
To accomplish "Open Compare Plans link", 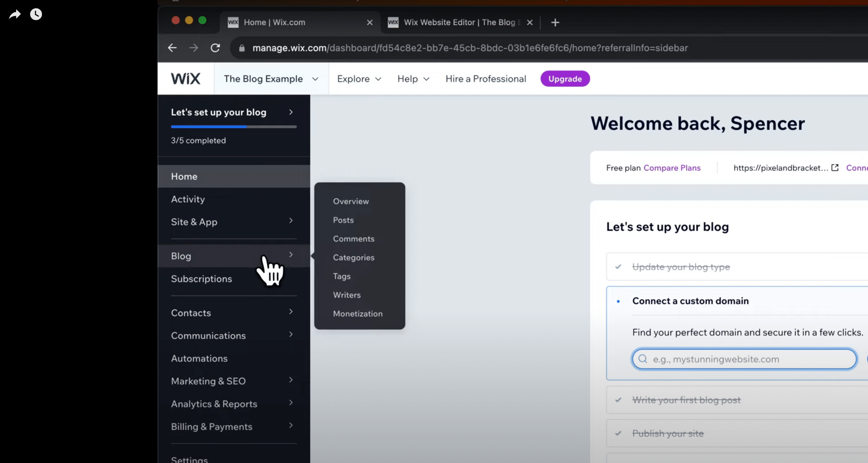I will (x=672, y=168).
